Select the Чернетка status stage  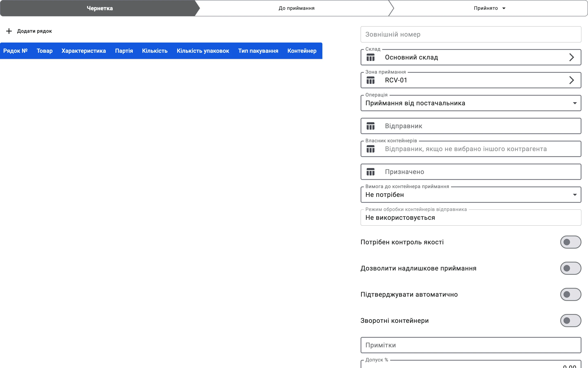[x=100, y=8]
